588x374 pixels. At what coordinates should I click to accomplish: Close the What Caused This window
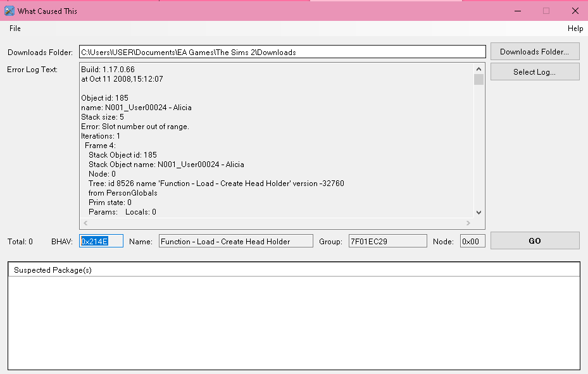[x=575, y=11]
